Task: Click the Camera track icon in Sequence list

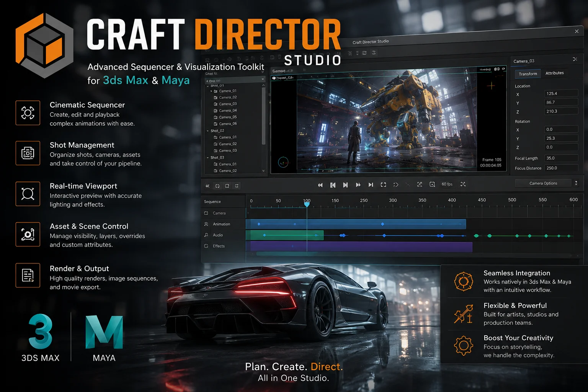Action: [x=206, y=213]
